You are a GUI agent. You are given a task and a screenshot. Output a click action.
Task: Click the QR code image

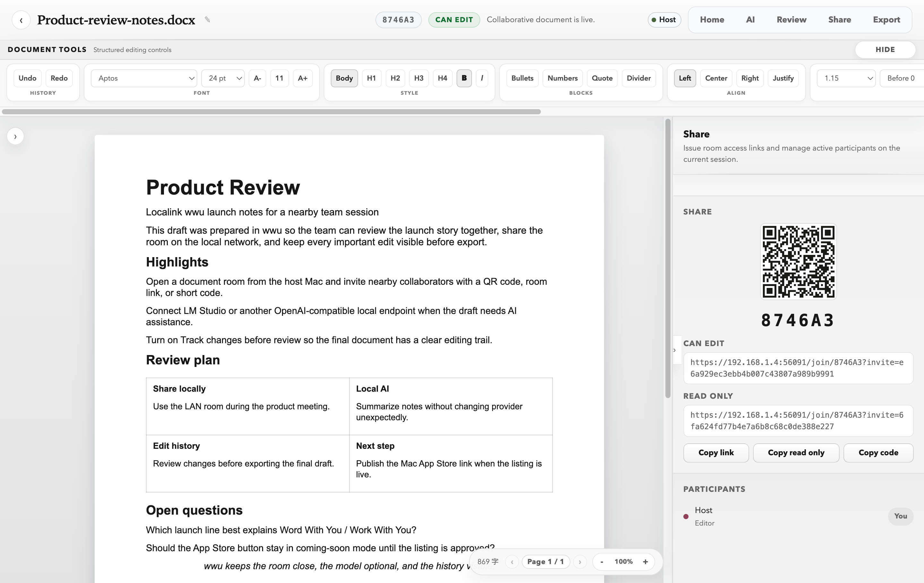[x=798, y=262]
